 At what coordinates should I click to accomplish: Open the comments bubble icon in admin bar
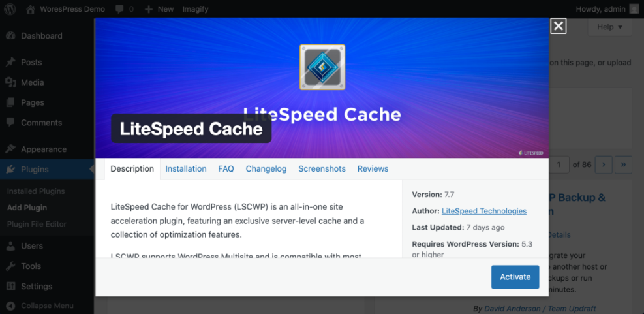(120, 9)
